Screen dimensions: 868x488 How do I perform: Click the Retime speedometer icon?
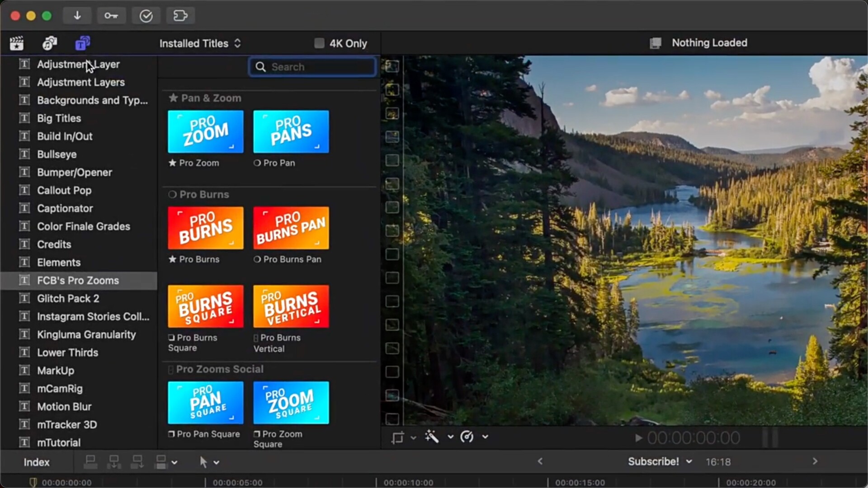pos(467,437)
